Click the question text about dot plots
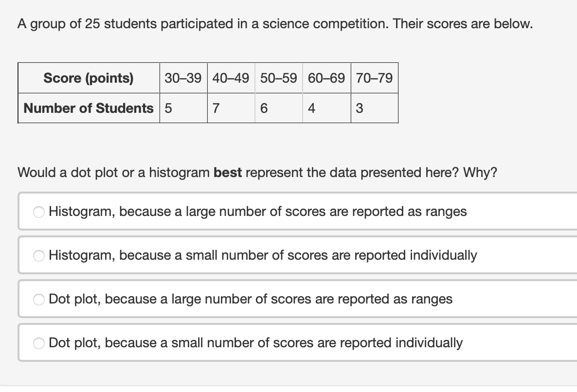This screenshot has height=392, width=577. click(258, 173)
